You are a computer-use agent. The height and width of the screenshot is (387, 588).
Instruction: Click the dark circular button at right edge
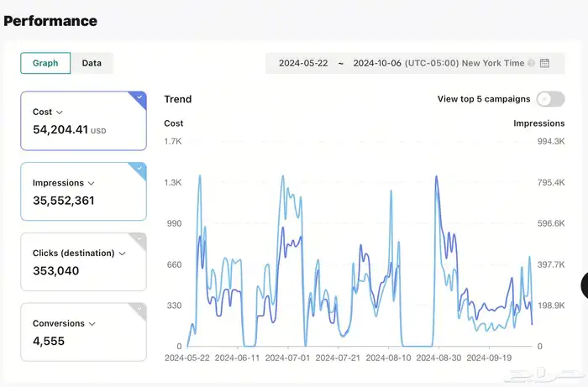pyautogui.click(x=585, y=285)
